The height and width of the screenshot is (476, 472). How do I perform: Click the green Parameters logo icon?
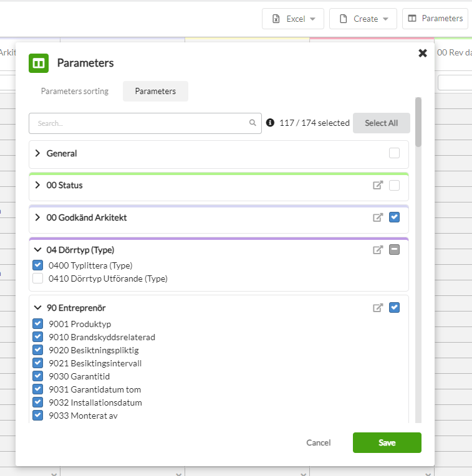tap(39, 63)
